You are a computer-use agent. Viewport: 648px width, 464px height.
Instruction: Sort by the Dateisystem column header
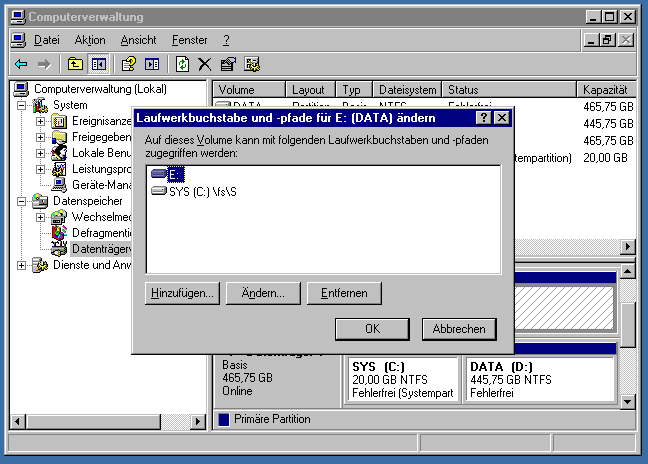pos(407,90)
